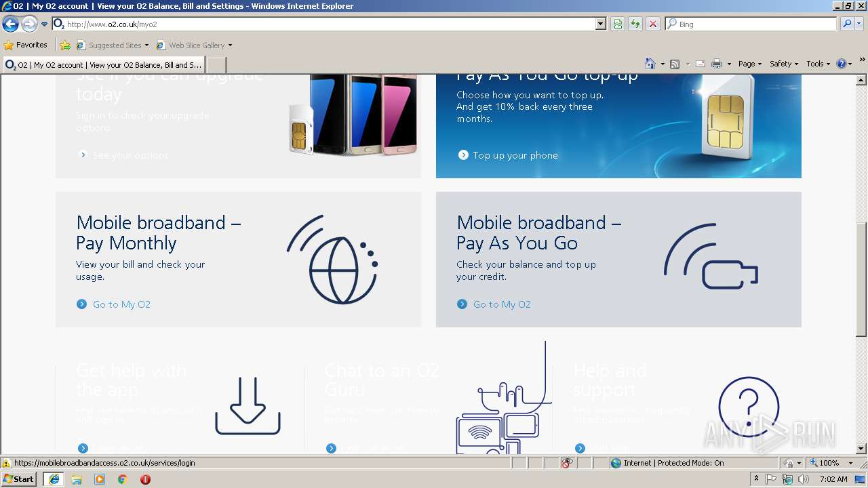Viewport: 868px width, 488px height.
Task: Select the O2 My O2 account tab
Action: 103,65
